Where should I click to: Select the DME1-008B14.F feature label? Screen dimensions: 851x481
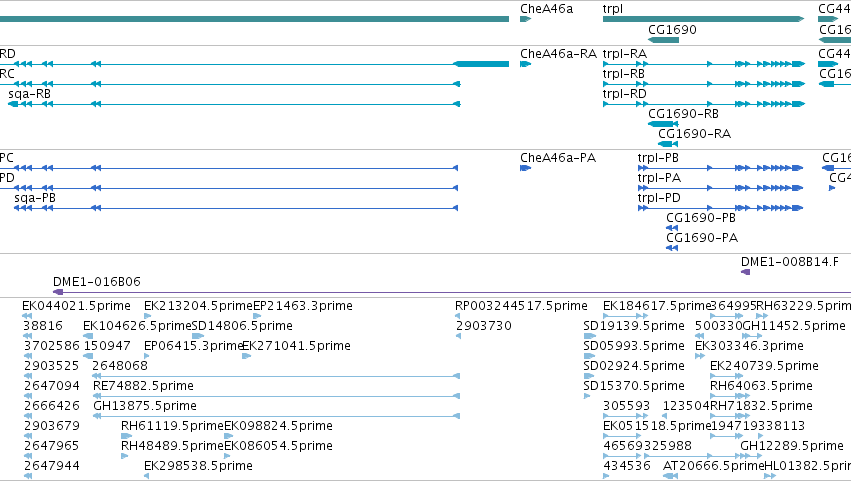(789, 262)
